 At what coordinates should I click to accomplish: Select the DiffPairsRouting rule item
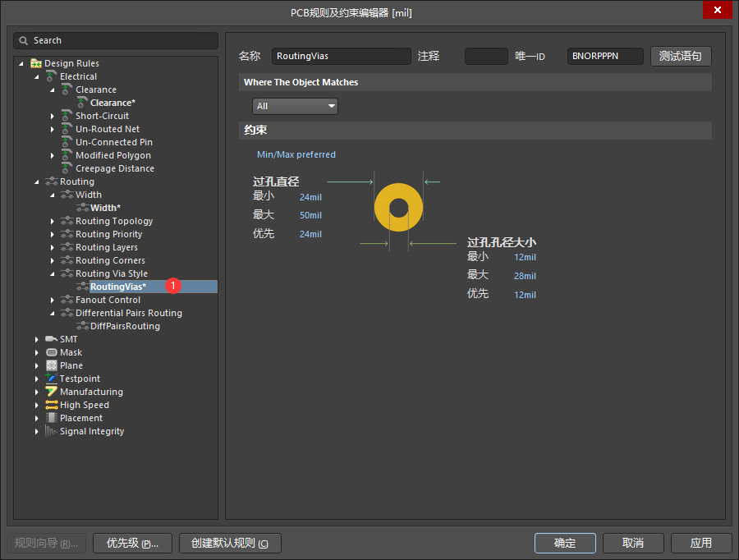coord(125,326)
